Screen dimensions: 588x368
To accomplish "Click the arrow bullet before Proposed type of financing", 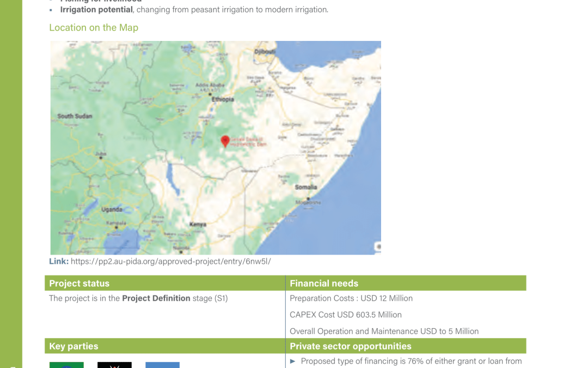I will point(293,361).
